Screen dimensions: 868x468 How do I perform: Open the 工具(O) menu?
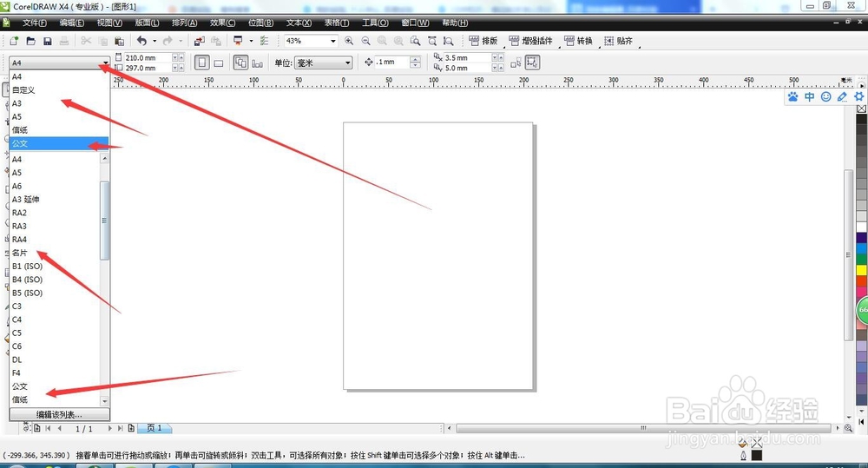coord(375,23)
